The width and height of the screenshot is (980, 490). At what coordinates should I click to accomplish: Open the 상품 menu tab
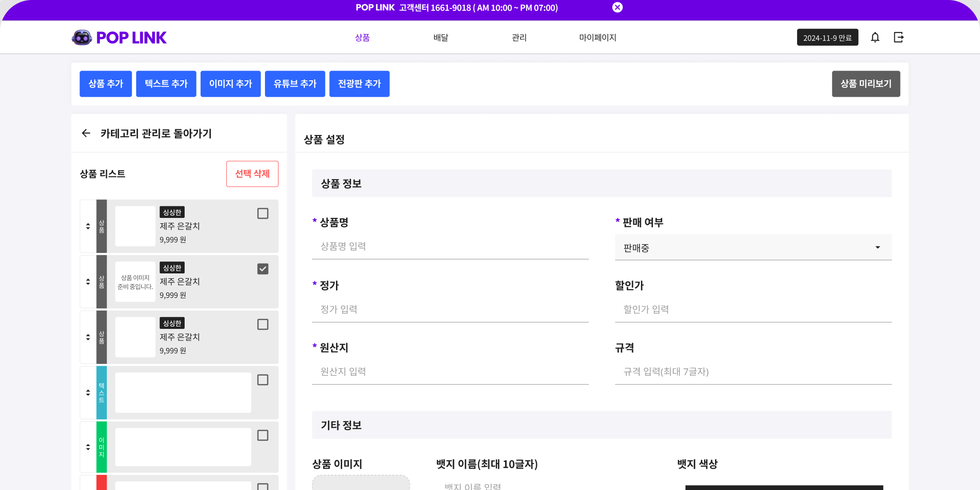click(362, 38)
